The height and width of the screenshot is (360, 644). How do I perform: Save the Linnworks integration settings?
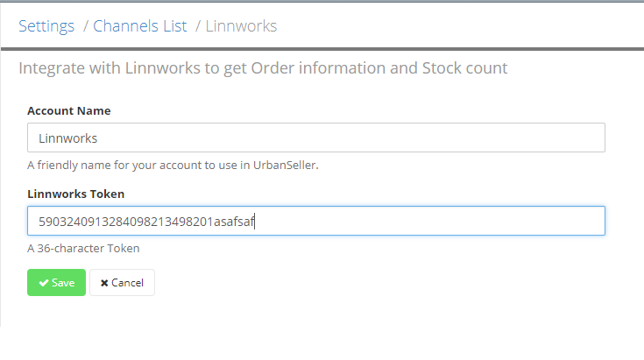pos(56,283)
